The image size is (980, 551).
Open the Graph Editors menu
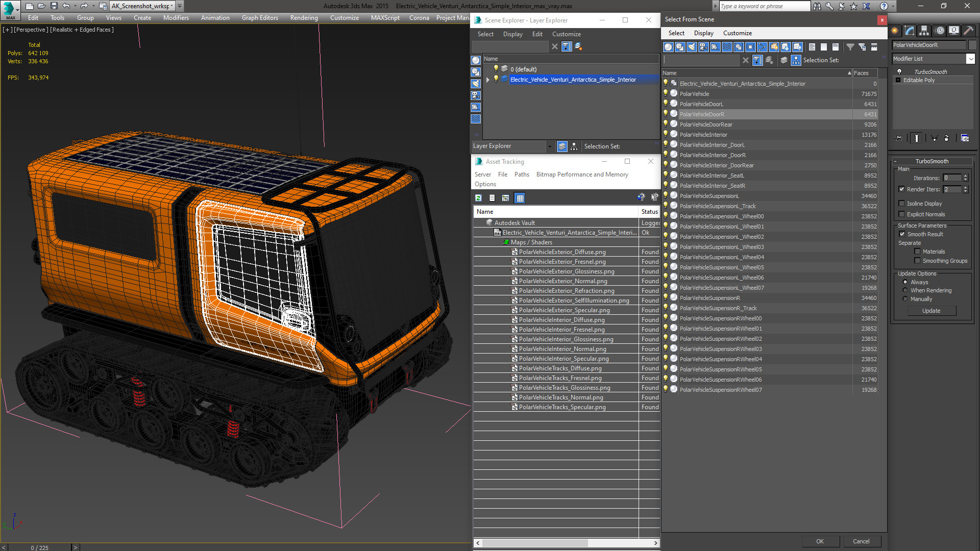point(260,18)
